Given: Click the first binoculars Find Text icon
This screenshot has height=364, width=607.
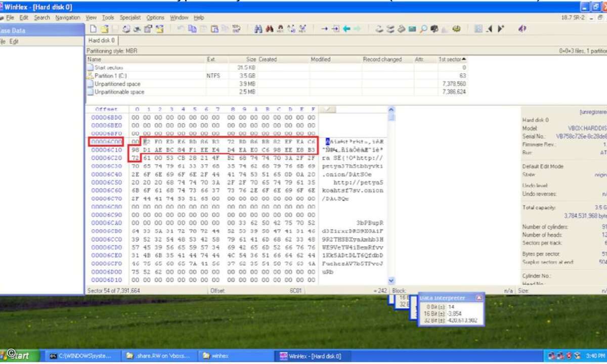Looking at the screenshot, I should pos(257,29).
